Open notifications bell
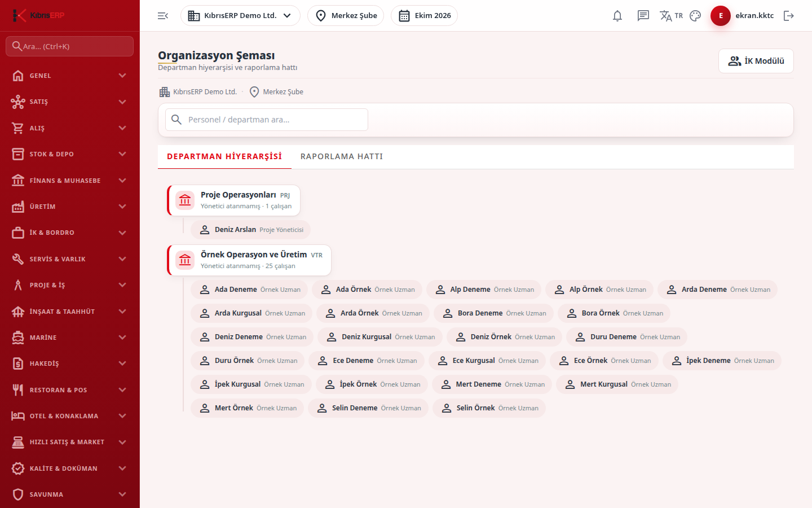This screenshot has height=508, width=812. pos(617,16)
